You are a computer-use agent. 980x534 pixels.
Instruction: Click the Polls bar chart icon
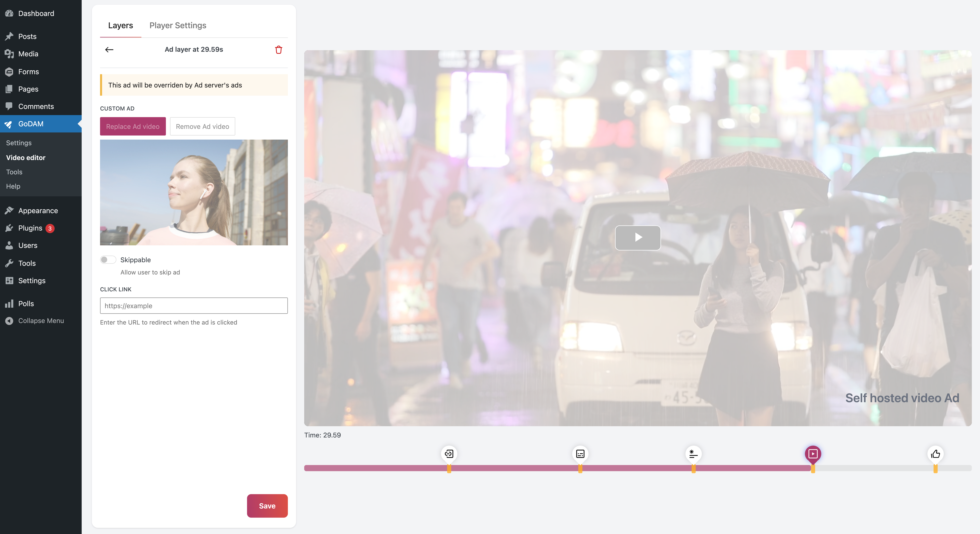pos(9,304)
